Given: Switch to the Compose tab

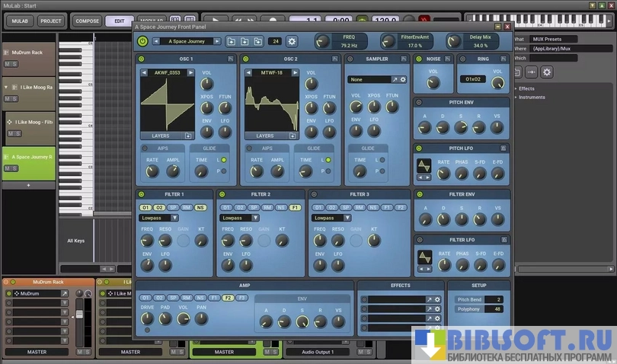Looking at the screenshot, I should coord(88,21).
